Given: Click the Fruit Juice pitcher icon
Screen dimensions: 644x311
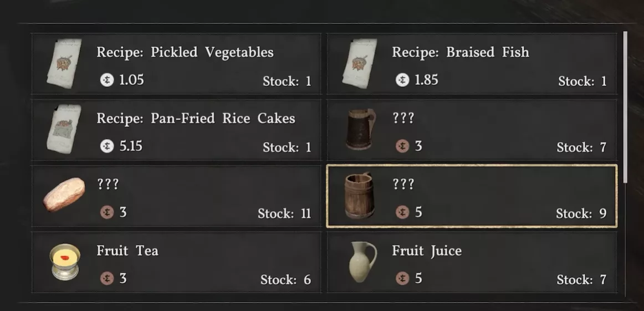Looking at the screenshot, I should pyautogui.click(x=362, y=261).
